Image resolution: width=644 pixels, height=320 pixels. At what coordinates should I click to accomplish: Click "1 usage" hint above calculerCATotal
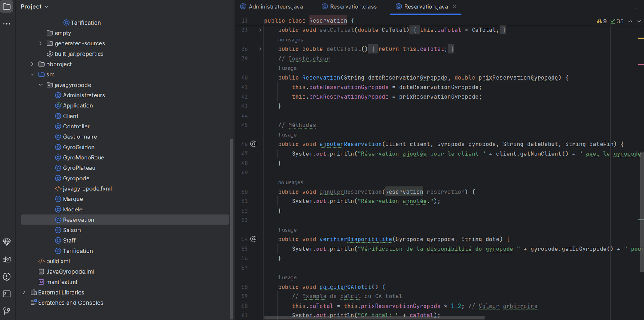pos(287,277)
